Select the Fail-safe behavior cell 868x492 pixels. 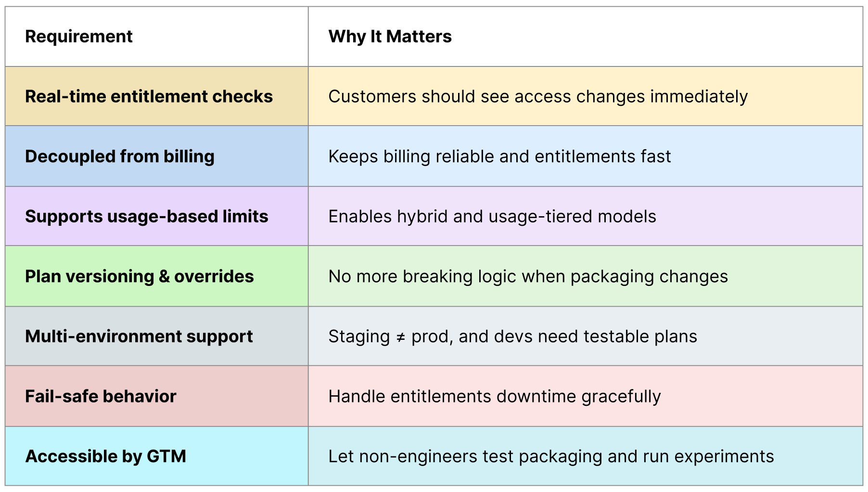click(x=156, y=396)
